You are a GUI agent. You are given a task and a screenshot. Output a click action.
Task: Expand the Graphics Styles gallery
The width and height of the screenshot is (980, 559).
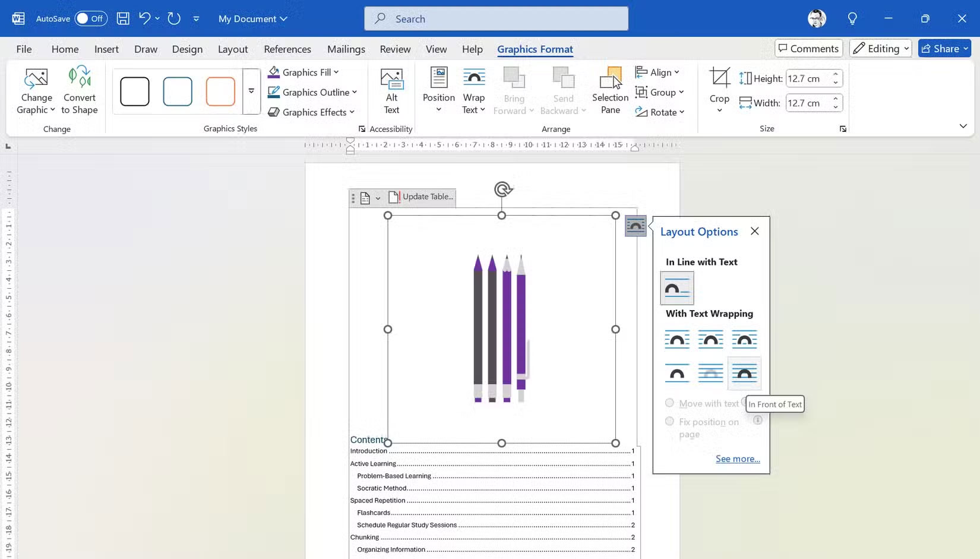251,91
